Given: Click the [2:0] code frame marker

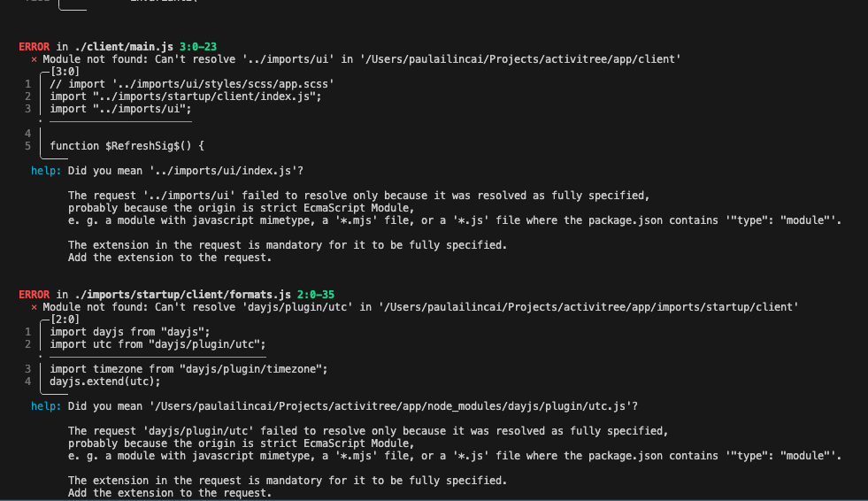Looking at the screenshot, I should point(65,320).
